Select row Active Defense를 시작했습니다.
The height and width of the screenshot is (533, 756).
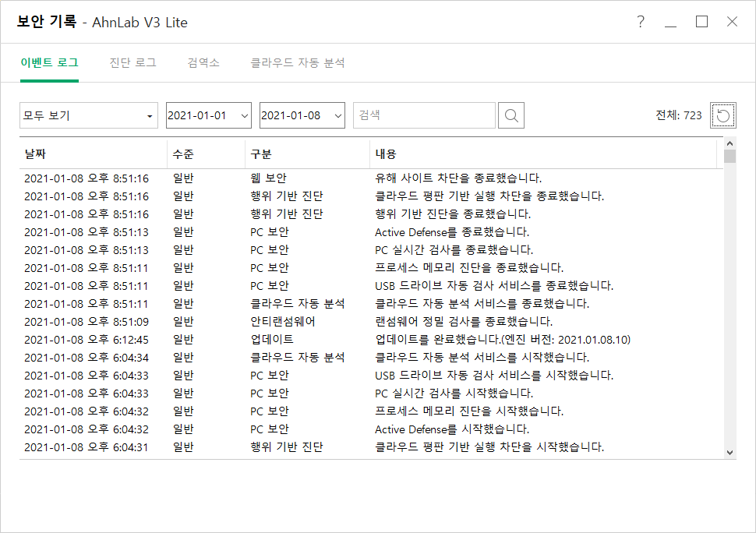click(371, 429)
